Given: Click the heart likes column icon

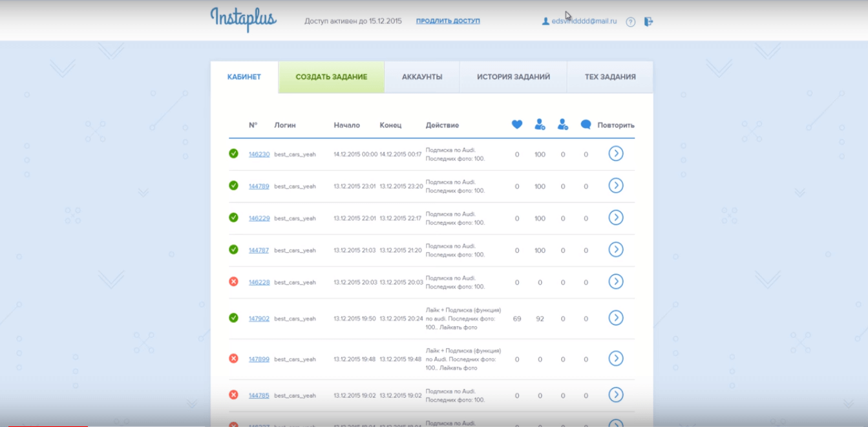Looking at the screenshot, I should [x=517, y=125].
